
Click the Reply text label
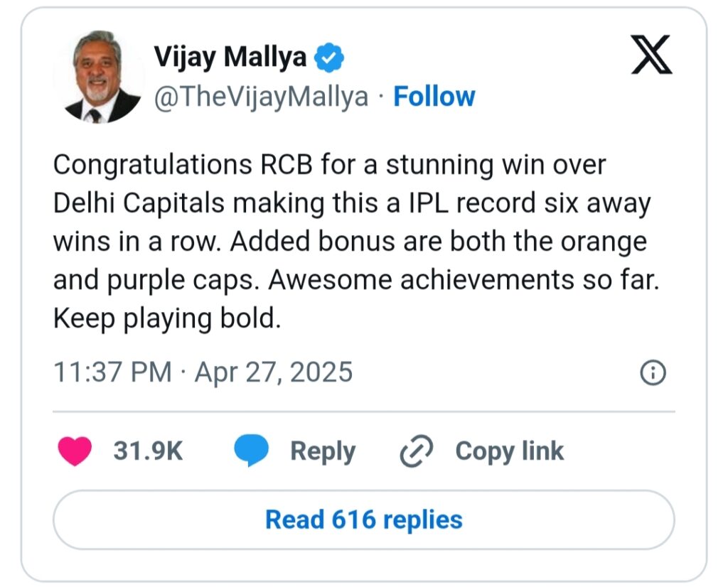pos(323,452)
